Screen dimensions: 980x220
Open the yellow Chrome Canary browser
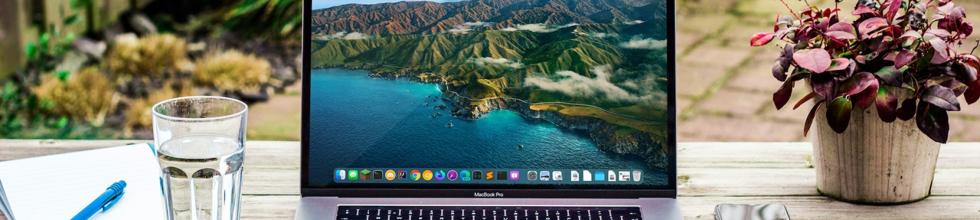427,175
